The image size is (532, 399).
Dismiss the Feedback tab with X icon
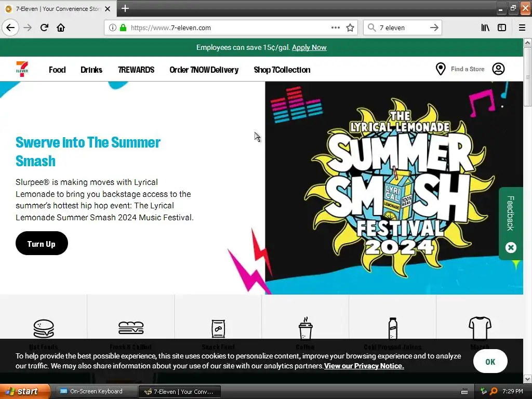click(x=511, y=247)
